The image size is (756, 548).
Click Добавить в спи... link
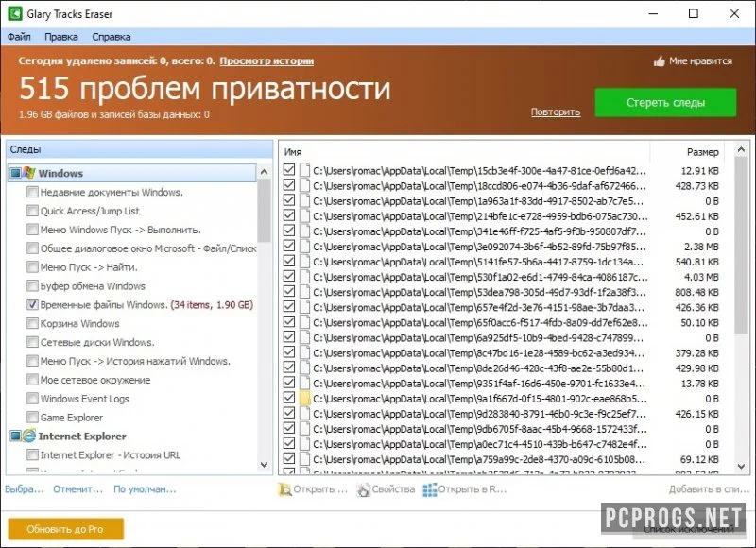[x=709, y=489]
